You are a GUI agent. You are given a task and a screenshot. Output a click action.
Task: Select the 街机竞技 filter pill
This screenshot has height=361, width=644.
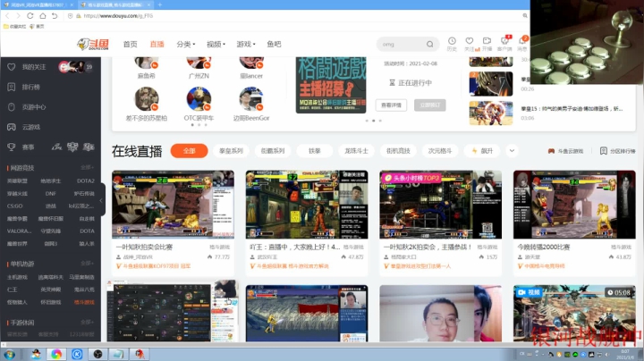[x=398, y=151]
